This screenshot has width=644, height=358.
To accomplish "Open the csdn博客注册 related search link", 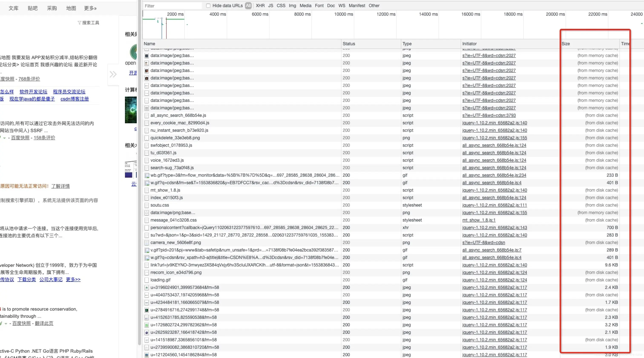I will pos(75,99).
